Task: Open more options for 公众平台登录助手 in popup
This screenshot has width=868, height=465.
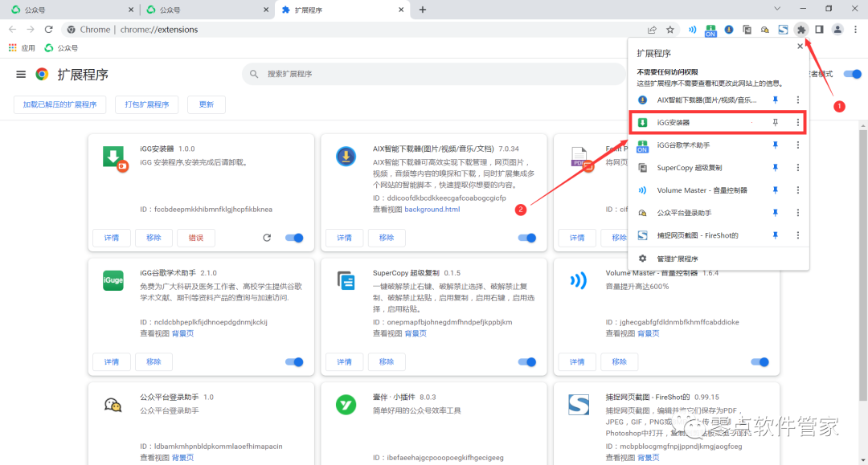Action: click(x=798, y=213)
